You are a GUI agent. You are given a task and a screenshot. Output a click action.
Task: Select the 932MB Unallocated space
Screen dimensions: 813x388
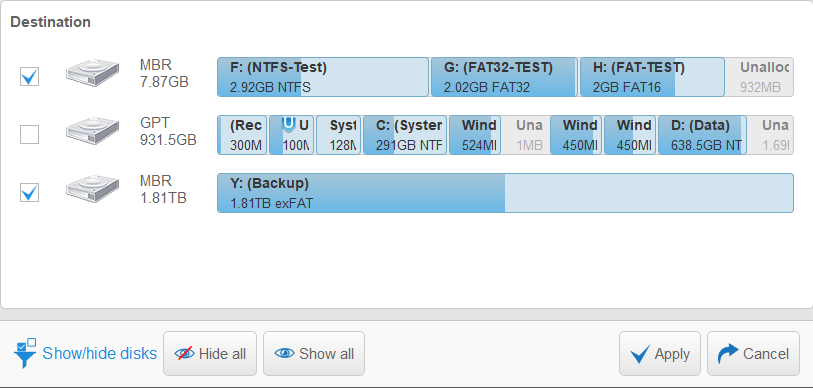(760, 77)
